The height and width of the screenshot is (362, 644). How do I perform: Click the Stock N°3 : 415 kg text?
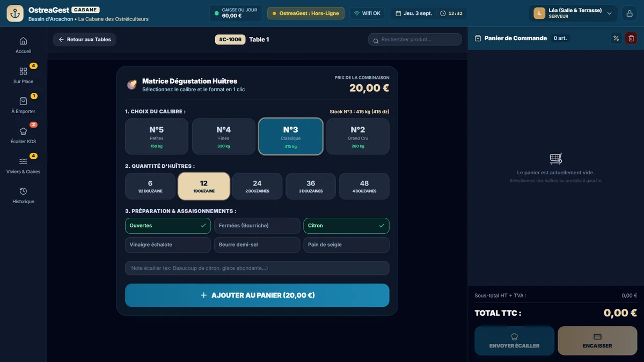pyautogui.click(x=359, y=112)
